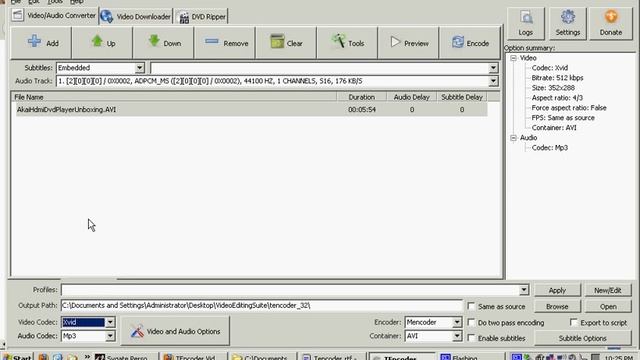Image resolution: width=640 pixels, height=360 pixels.
Task: Select Size: 352x288 tree item
Action: pyautogui.click(x=553, y=88)
